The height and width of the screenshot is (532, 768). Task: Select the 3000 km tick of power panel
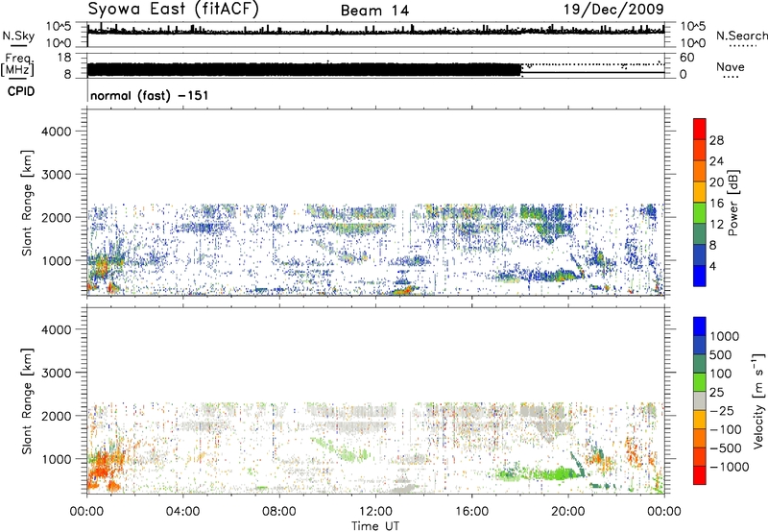pos(56,175)
